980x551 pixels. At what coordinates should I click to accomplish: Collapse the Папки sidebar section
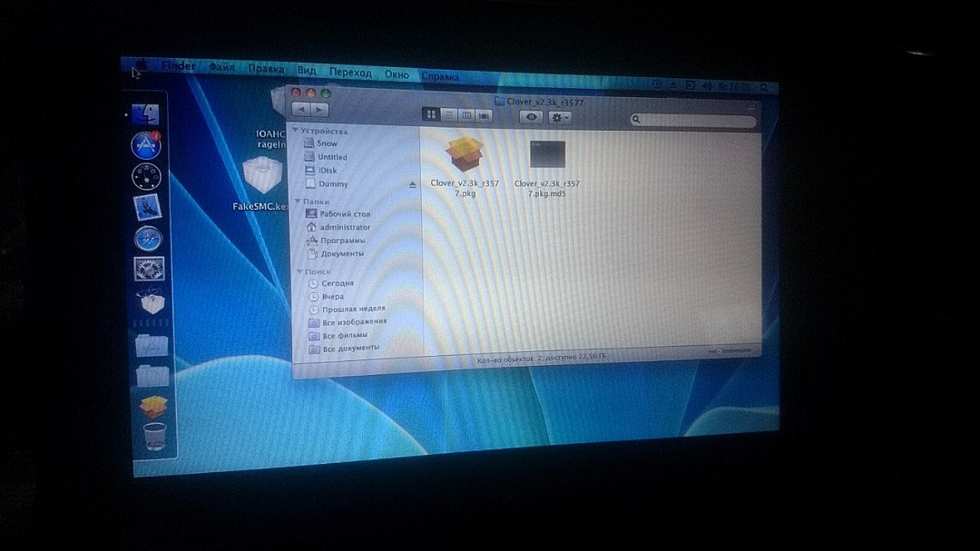coord(298,201)
